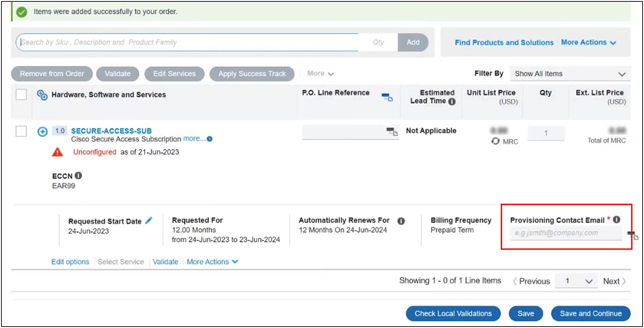Click the Estimated Lead Time info icon

(x=452, y=102)
